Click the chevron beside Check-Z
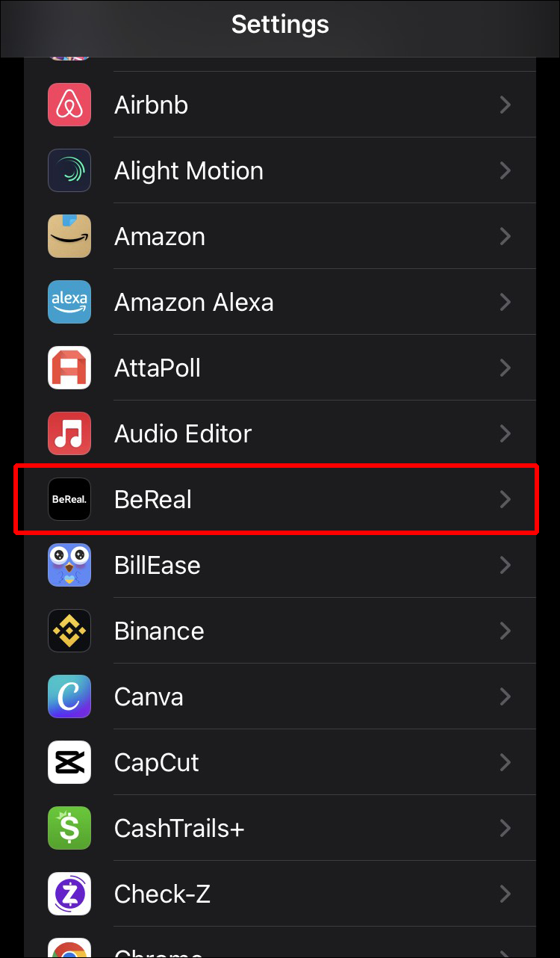 (x=505, y=894)
